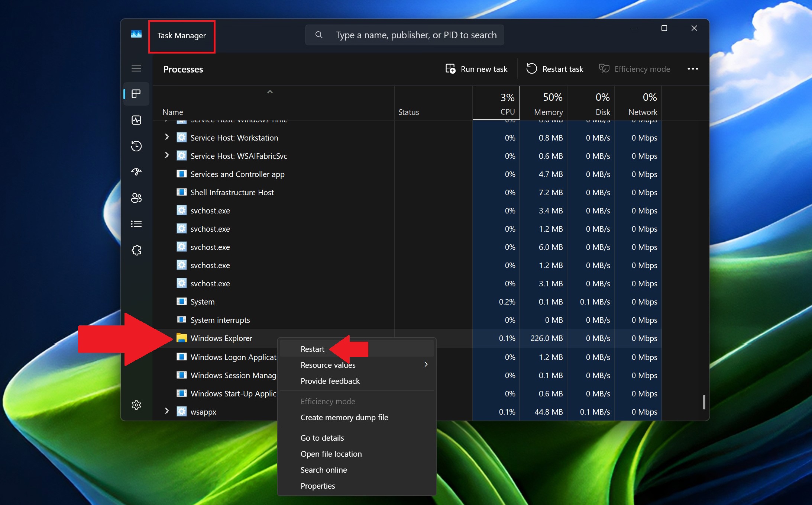
Task: Click the Service Host: Workstation gear icon
Action: [181, 137]
